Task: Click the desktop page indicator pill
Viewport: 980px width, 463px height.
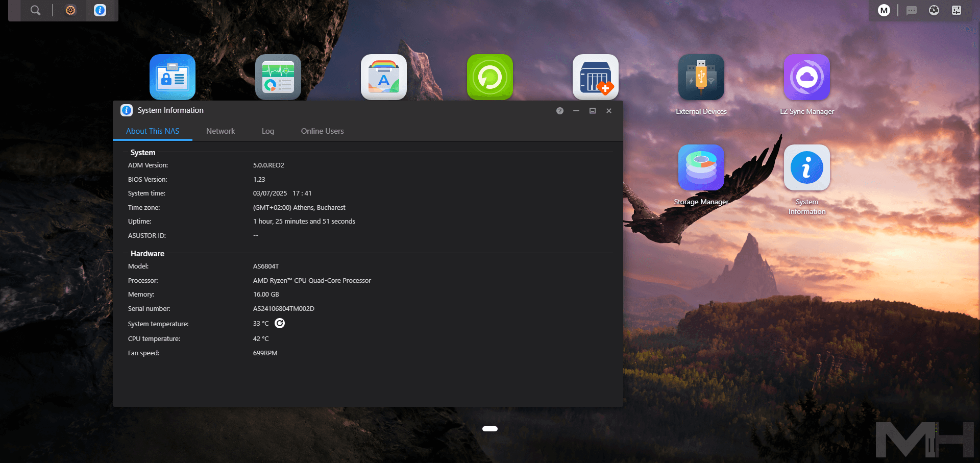Action: [x=490, y=429]
